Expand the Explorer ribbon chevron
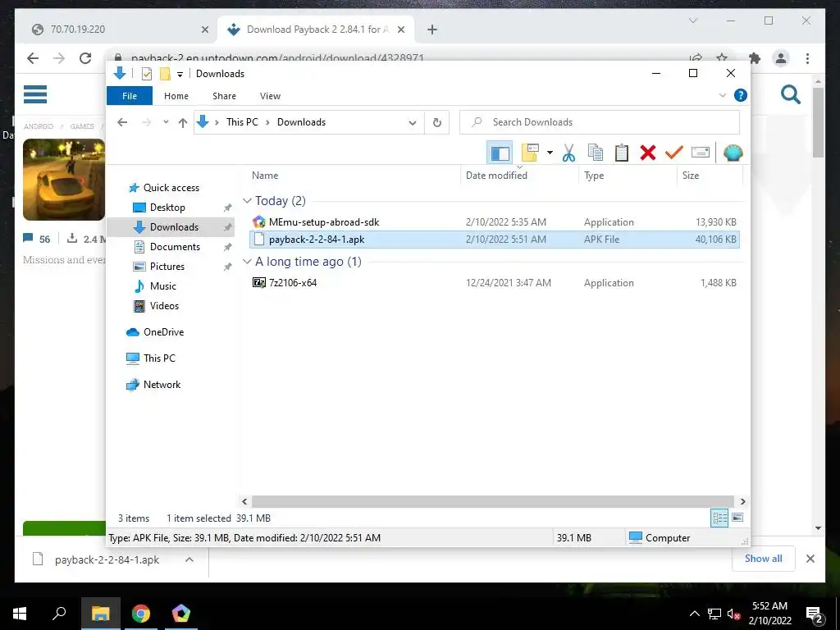 [722, 95]
